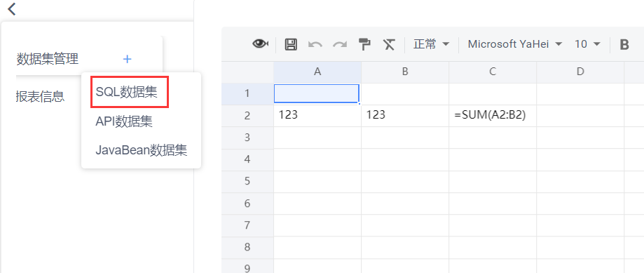Open the font size 10 dropdown
Viewport: 644px width, 273px height.
[x=587, y=44]
